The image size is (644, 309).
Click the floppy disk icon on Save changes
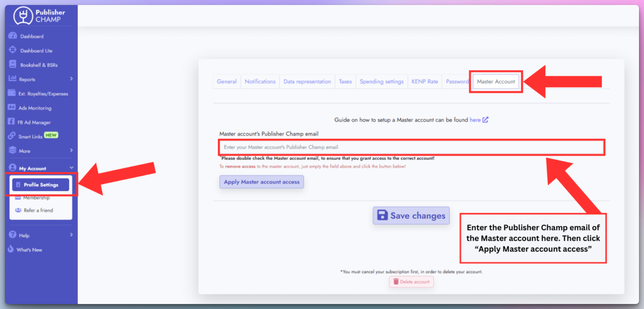[382, 215]
